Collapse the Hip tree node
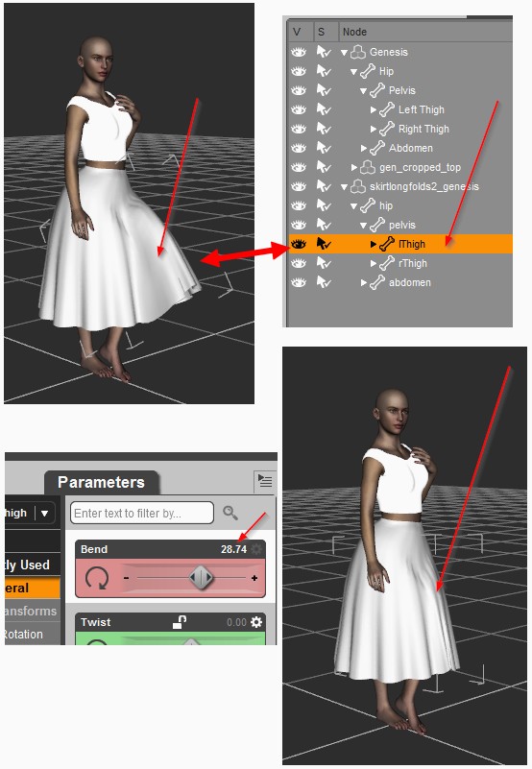532x769 pixels. [353, 72]
